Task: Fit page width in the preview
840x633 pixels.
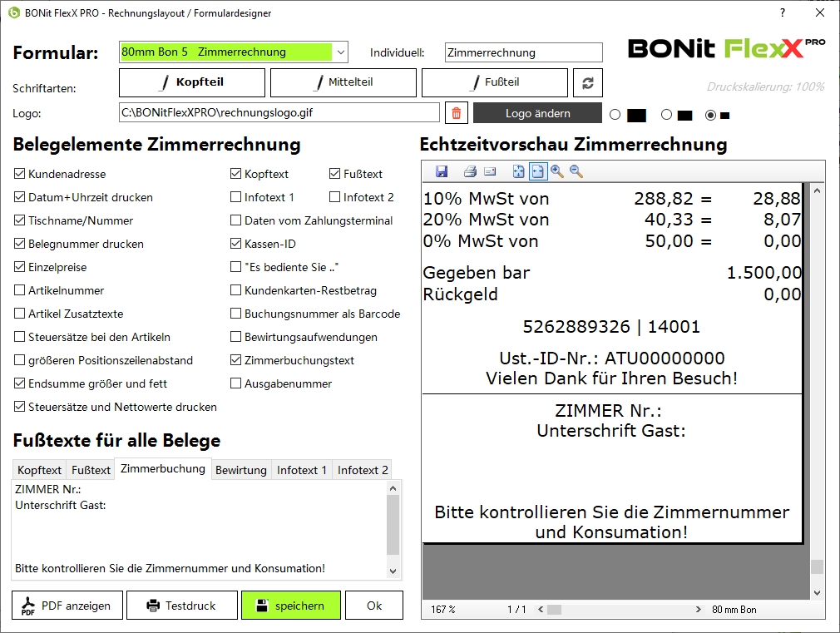Action: click(537, 171)
